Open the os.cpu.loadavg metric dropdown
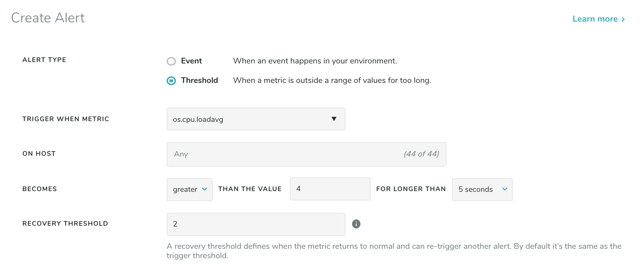Screen dimensions: 644x269 [x=256, y=119]
